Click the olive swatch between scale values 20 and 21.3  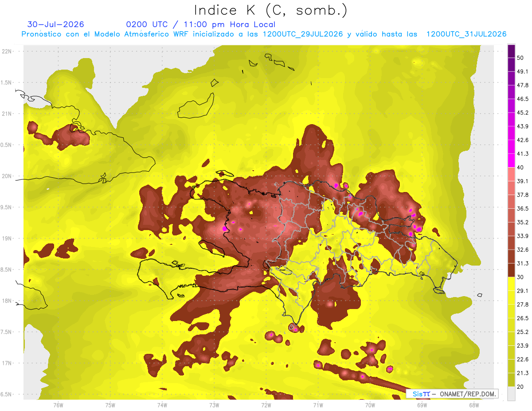point(511,380)
